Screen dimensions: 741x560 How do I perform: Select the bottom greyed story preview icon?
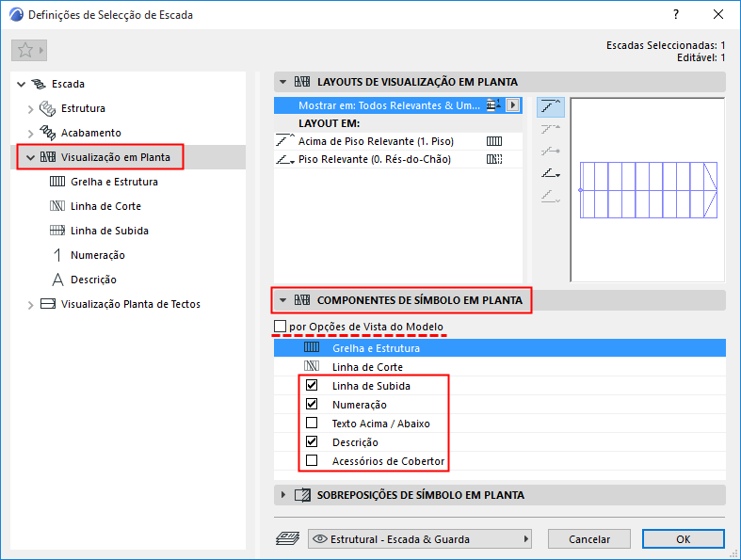click(551, 196)
